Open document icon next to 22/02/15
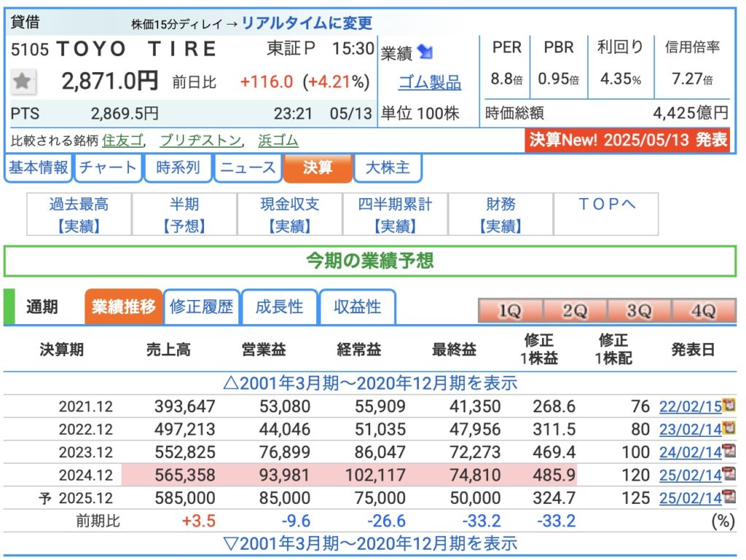The width and height of the screenshot is (746, 560). (x=729, y=405)
